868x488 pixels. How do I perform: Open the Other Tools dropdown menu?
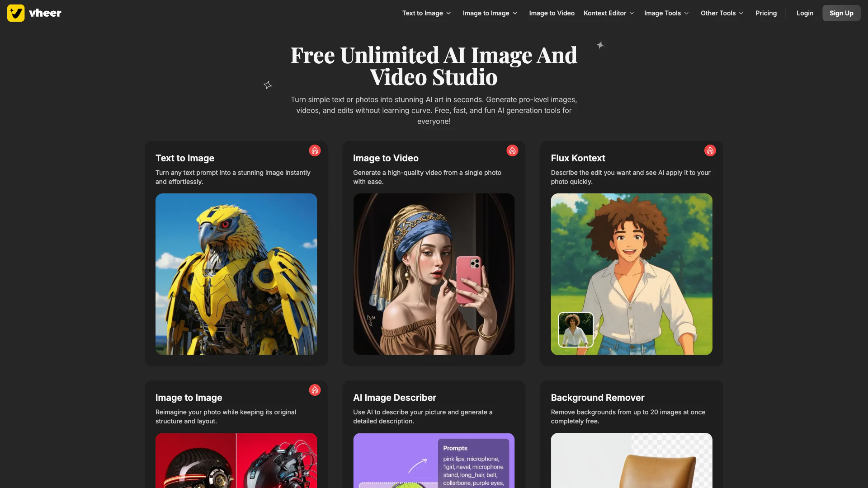coord(722,13)
